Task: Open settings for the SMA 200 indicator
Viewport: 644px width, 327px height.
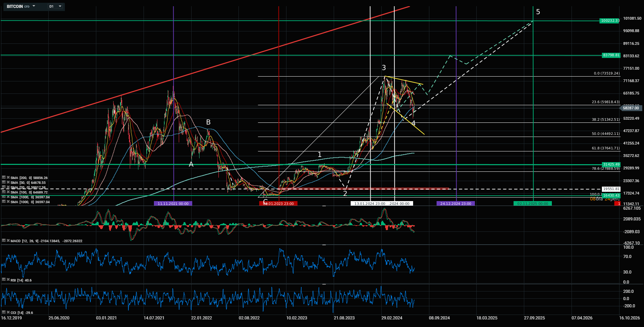Action: [4, 178]
